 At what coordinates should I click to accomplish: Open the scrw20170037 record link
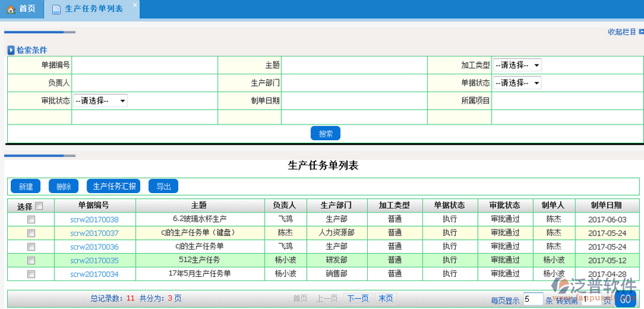pos(94,233)
